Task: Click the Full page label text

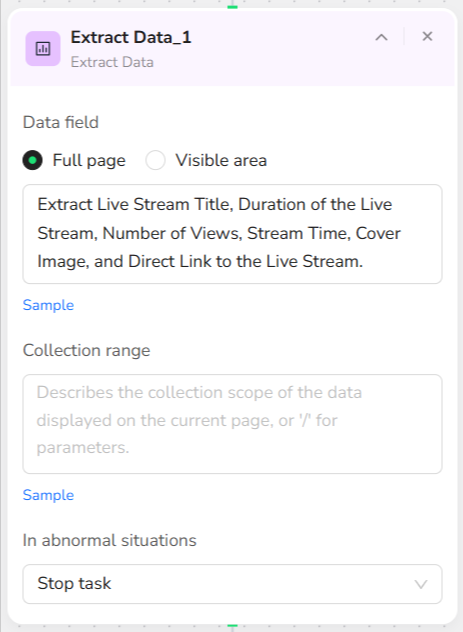Action: tap(89, 160)
